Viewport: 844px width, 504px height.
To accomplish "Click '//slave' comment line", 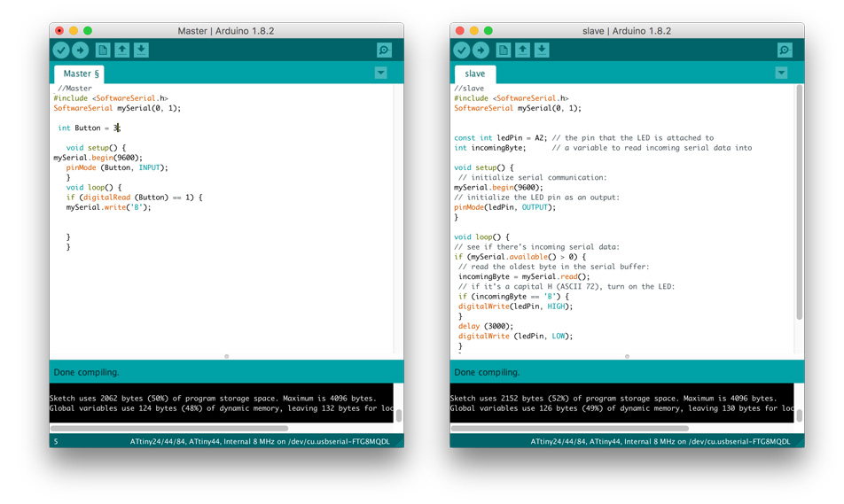I will 469,89.
